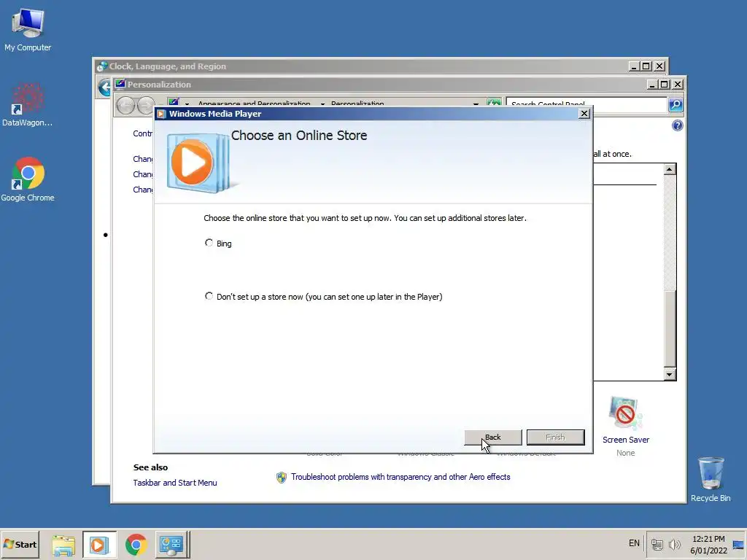
Task: Switch to Control Panel taskbar button
Action: [172, 544]
